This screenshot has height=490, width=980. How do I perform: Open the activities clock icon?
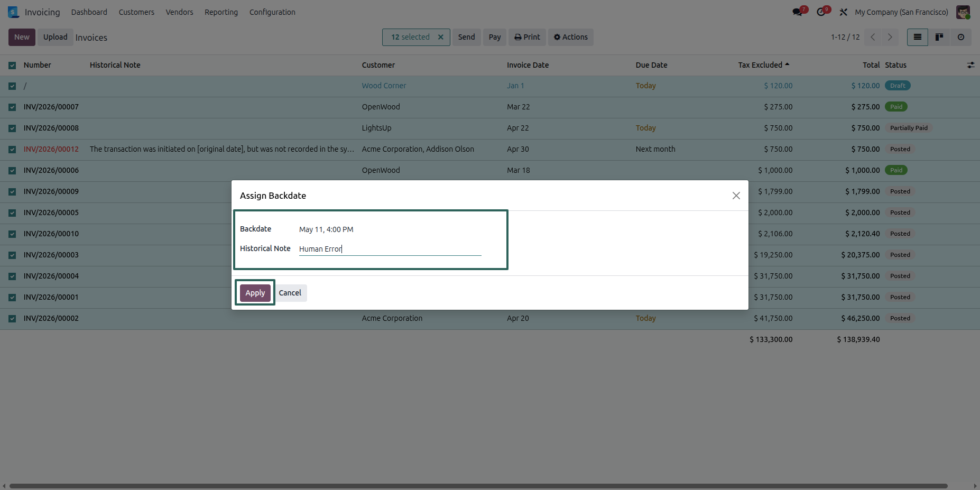[x=821, y=12]
